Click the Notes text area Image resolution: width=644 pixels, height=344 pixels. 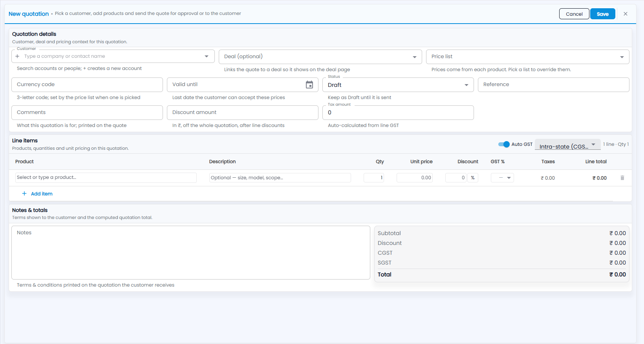pyautogui.click(x=191, y=252)
